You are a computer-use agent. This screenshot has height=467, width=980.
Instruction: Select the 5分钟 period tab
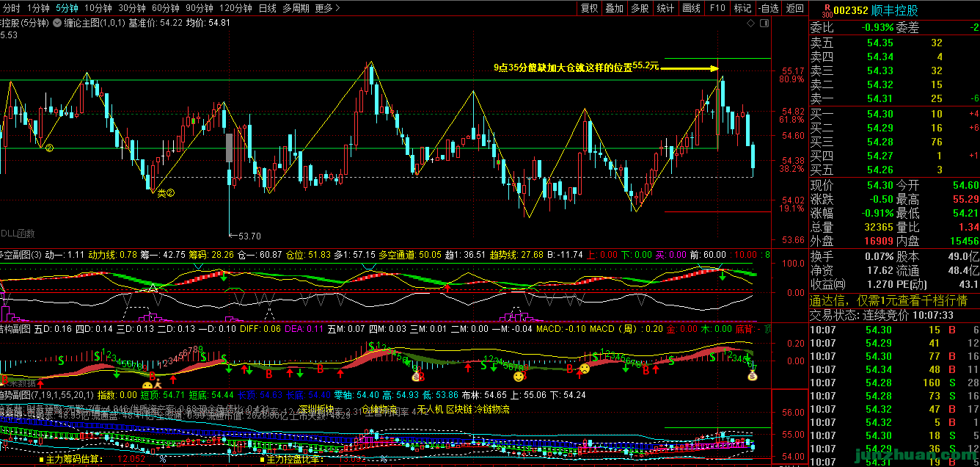(67, 8)
